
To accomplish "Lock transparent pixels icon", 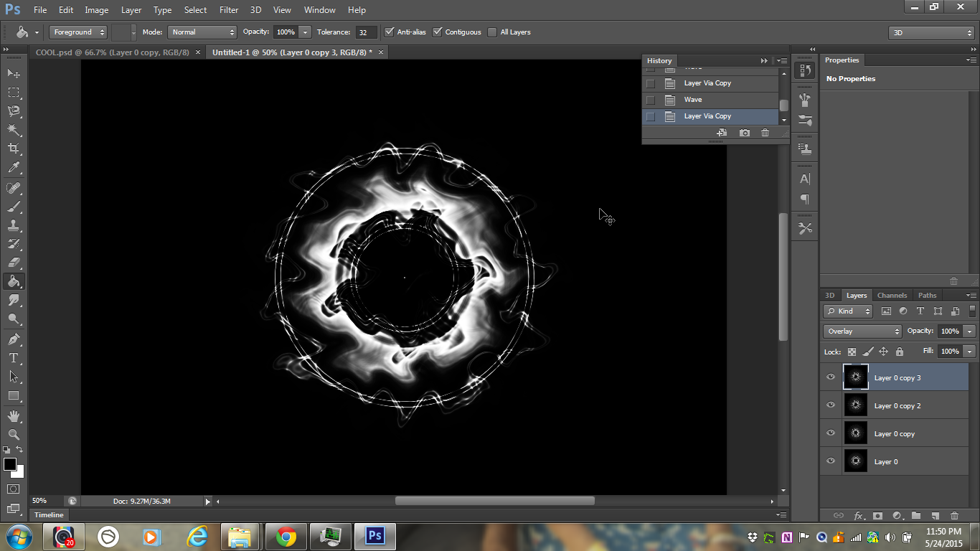I will (x=852, y=352).
